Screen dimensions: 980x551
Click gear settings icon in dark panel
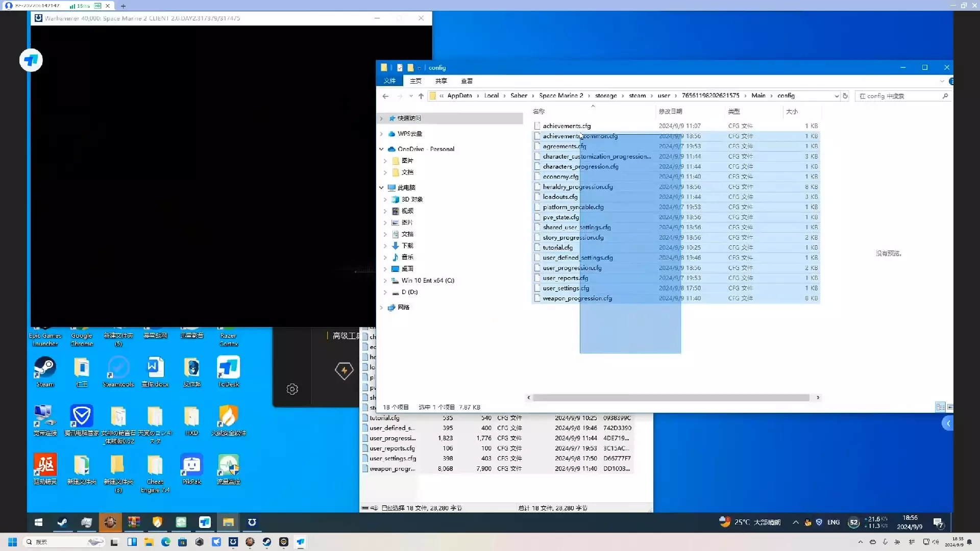292,389
